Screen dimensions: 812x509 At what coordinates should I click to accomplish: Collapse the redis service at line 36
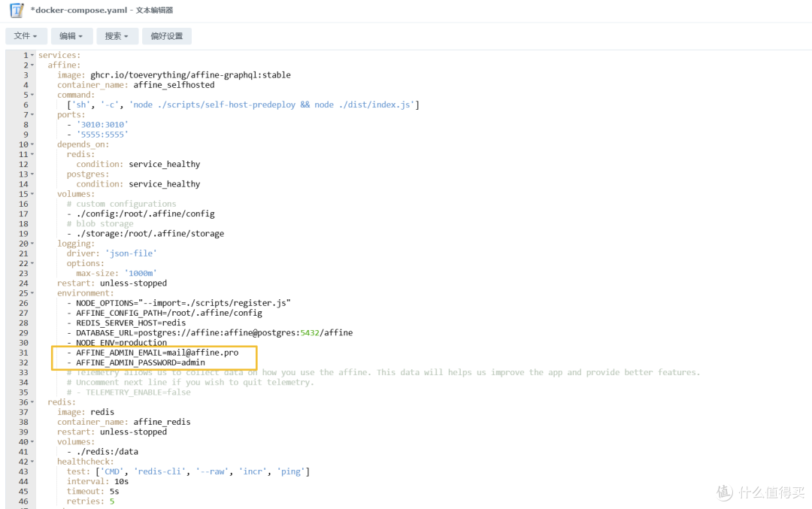[32, 402]
